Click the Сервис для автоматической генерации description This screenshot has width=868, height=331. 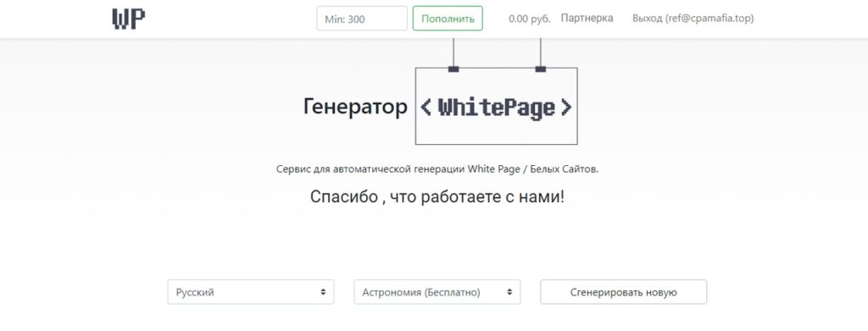437,169
